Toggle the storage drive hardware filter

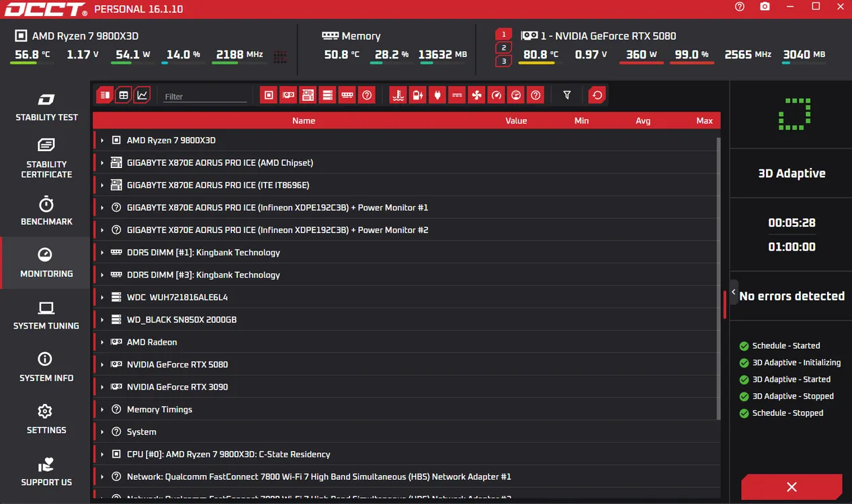(x=327, y=95)
